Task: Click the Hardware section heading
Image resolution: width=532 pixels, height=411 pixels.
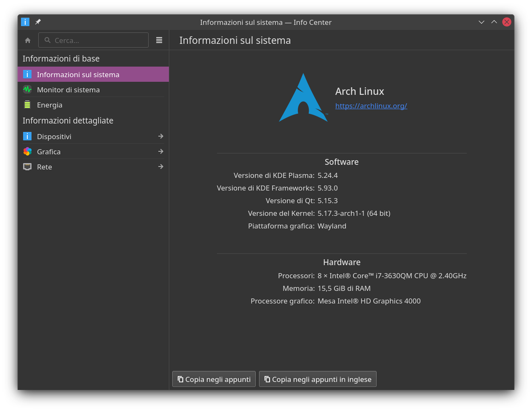Action: [341, 263]
